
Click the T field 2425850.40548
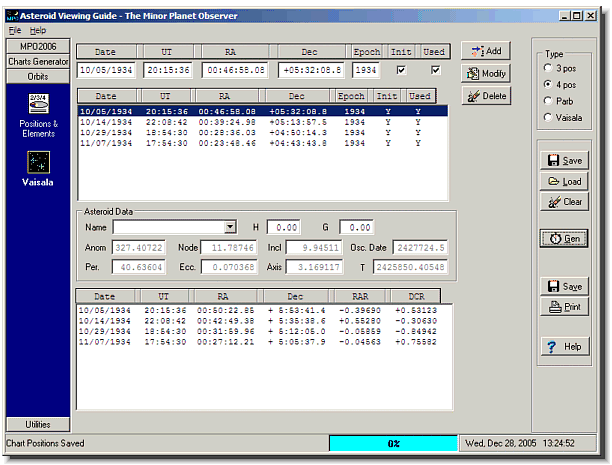click(410, 267)
